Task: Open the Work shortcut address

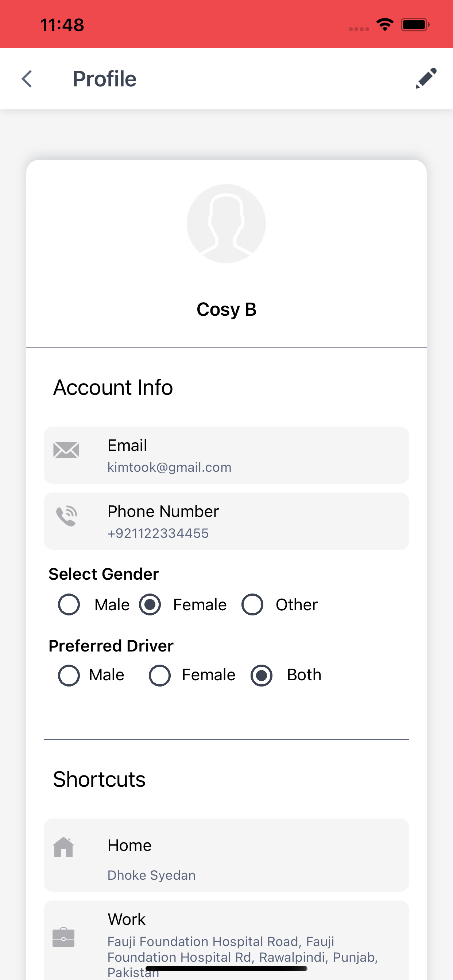Action: coord(226,940)
